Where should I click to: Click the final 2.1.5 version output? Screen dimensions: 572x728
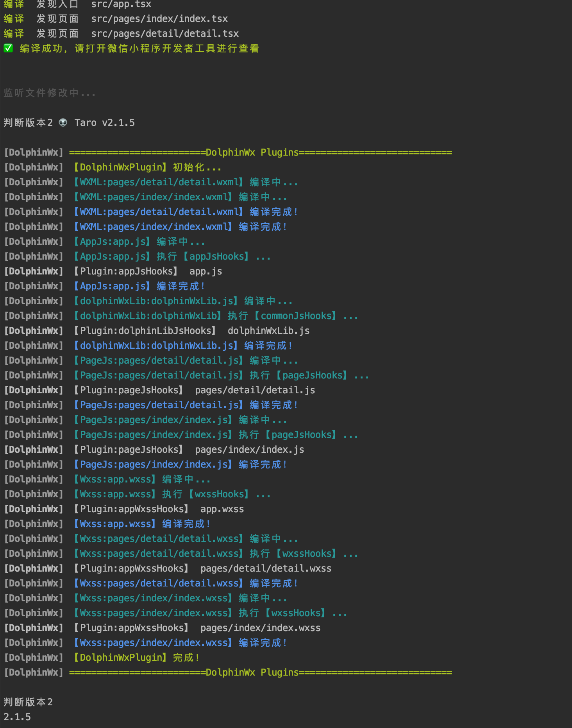click(x=17, y=717)
